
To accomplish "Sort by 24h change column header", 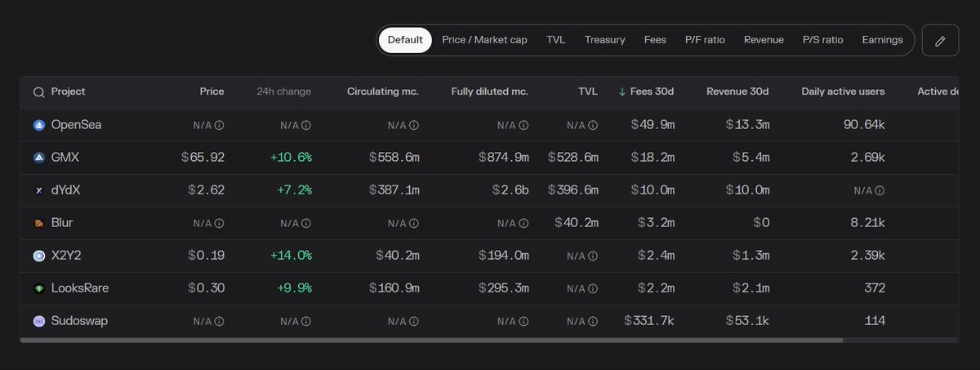I will [283, 91].
